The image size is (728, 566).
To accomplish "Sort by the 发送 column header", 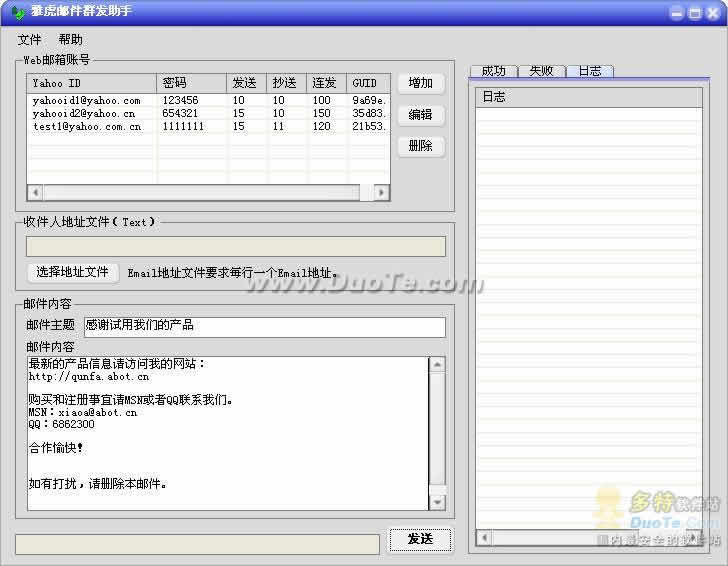I will [246, 84].
